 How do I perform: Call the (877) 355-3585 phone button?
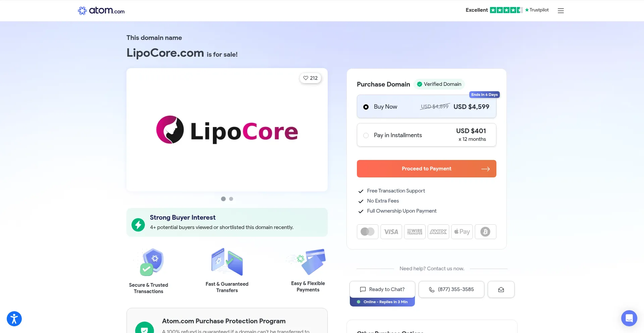point(451,289)
